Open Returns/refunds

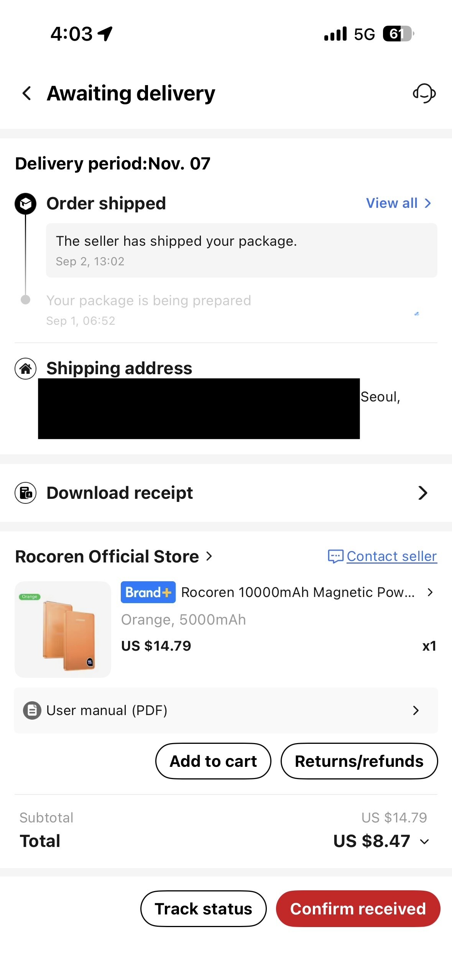point(359,761)
